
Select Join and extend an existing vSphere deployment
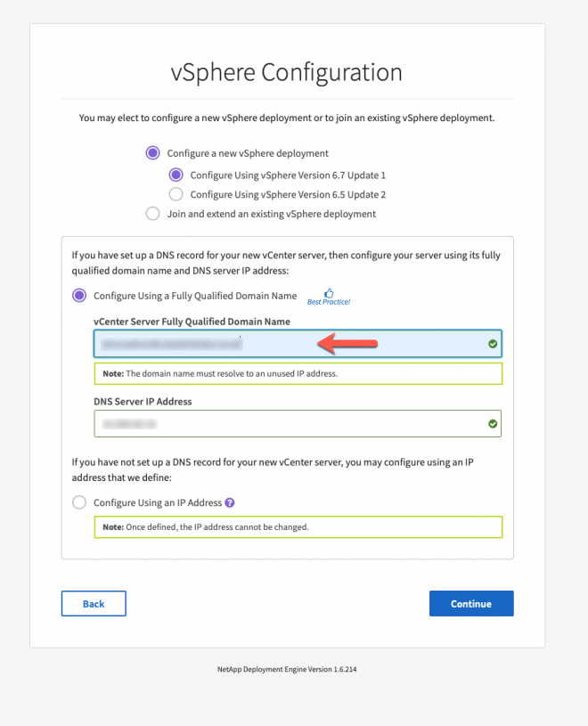[x=152, y=214]
